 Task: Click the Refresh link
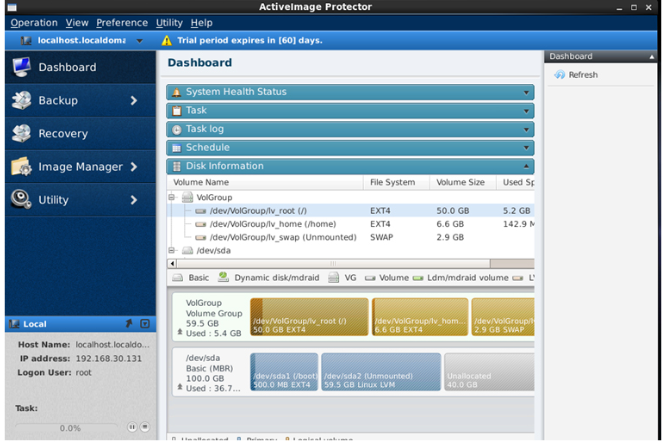click(x=583, y=75)
